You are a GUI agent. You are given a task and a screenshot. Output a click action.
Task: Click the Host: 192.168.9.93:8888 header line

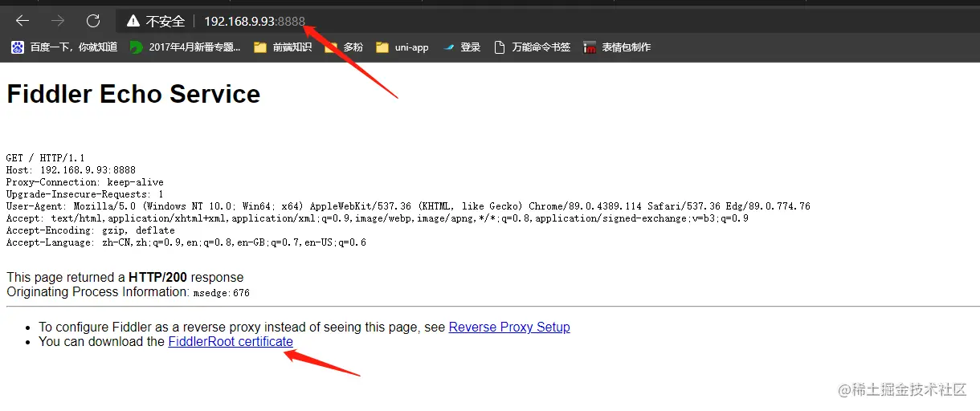click(x=71, y=170)
